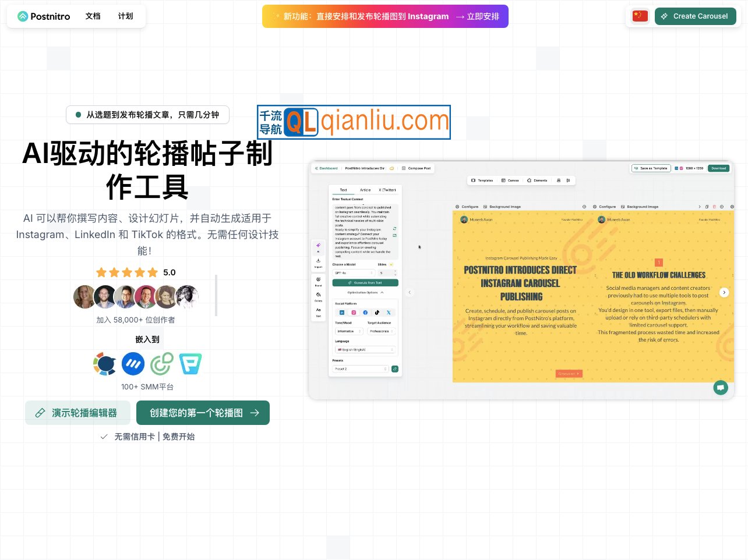This screenshot has width=748, height=560.
Task: Open the Brand panel from the sidebar
Action: coord(318,279)
